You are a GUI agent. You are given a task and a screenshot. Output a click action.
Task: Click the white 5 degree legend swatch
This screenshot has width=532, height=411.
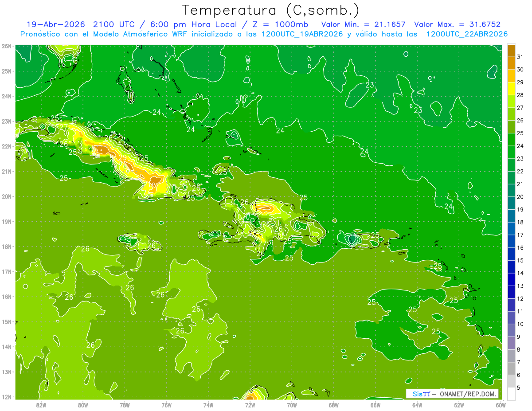coord(511,394)
